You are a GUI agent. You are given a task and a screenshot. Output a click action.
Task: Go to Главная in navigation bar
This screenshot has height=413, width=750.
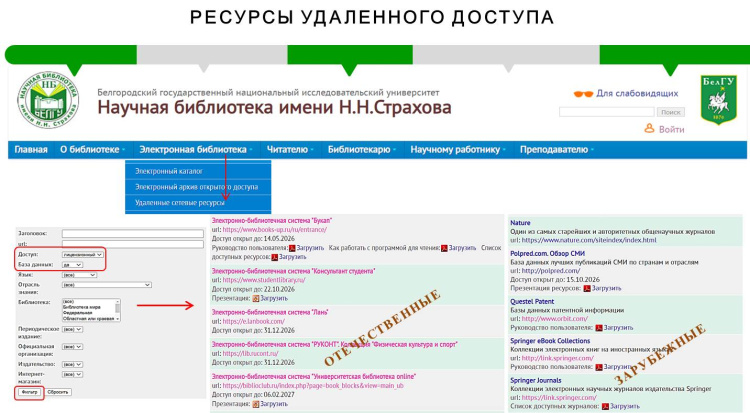coord(31,150)
